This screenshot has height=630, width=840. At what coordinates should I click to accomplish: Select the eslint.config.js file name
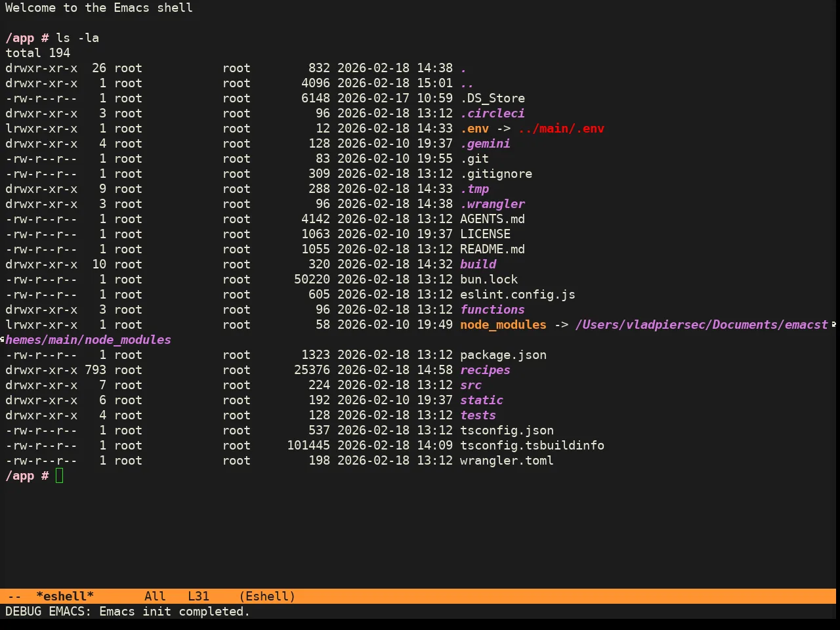pyautogui.click(x=518, y=295)
